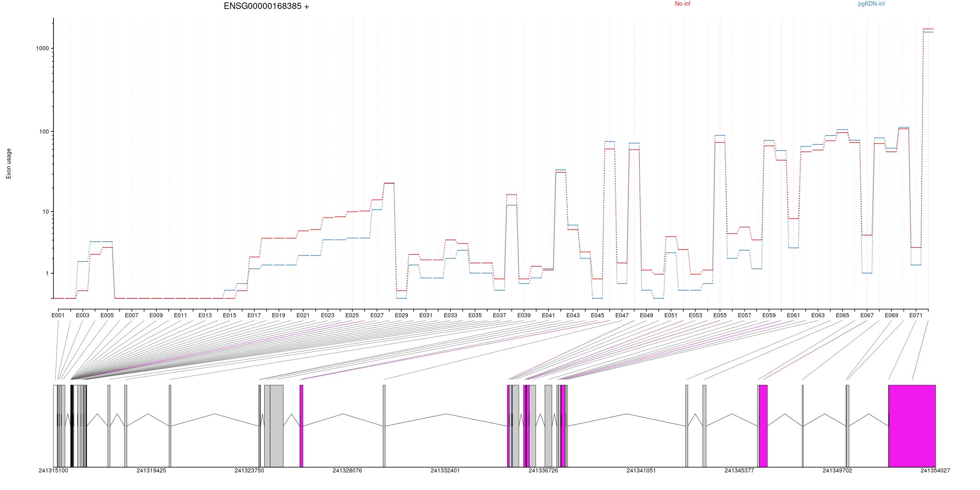Select the E027 exon tick label

click(377, 315)
